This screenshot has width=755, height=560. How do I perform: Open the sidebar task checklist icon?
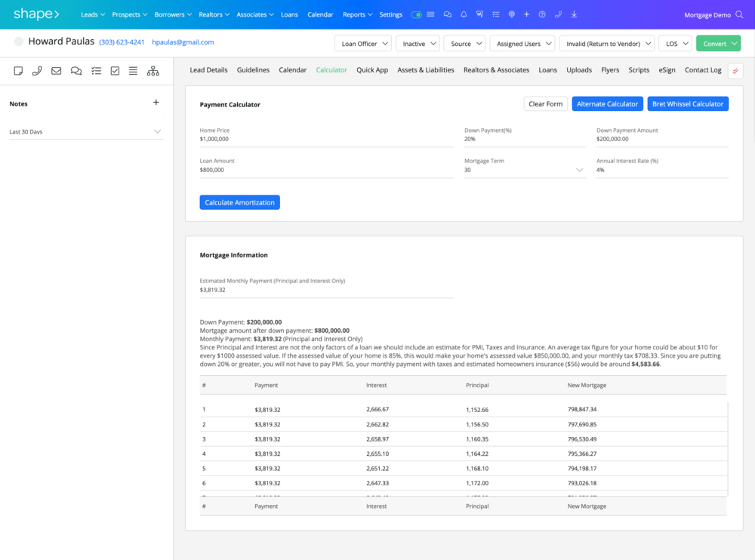(x=97, y=71)
